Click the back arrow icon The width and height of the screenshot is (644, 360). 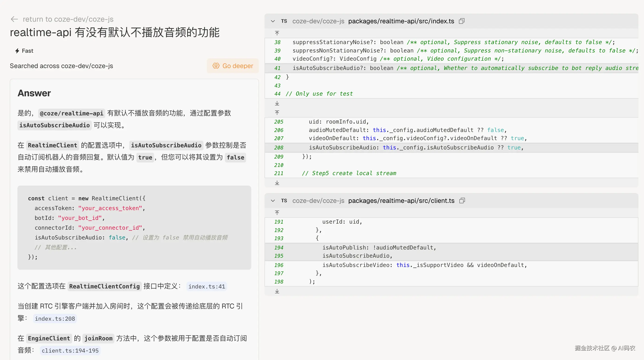point(14,19)
